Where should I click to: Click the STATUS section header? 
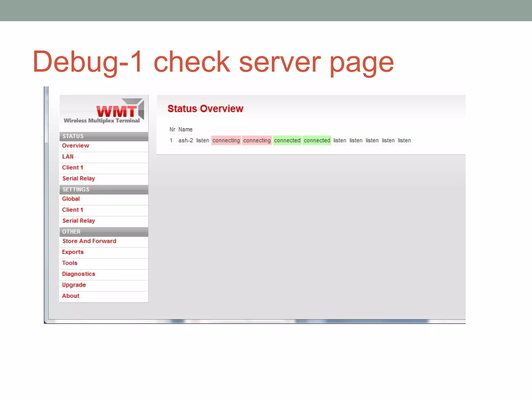point(104,136)
